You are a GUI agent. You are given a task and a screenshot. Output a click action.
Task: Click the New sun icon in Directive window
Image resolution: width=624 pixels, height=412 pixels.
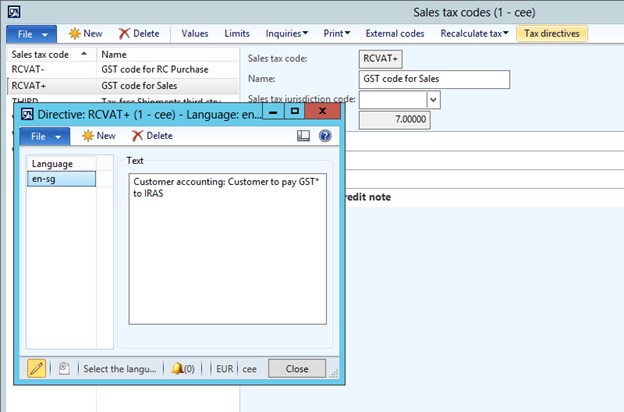coord(88,136)
